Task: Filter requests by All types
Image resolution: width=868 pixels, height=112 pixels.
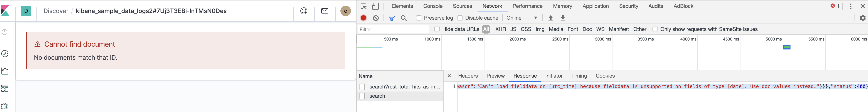Action: [x=486, y=29]
